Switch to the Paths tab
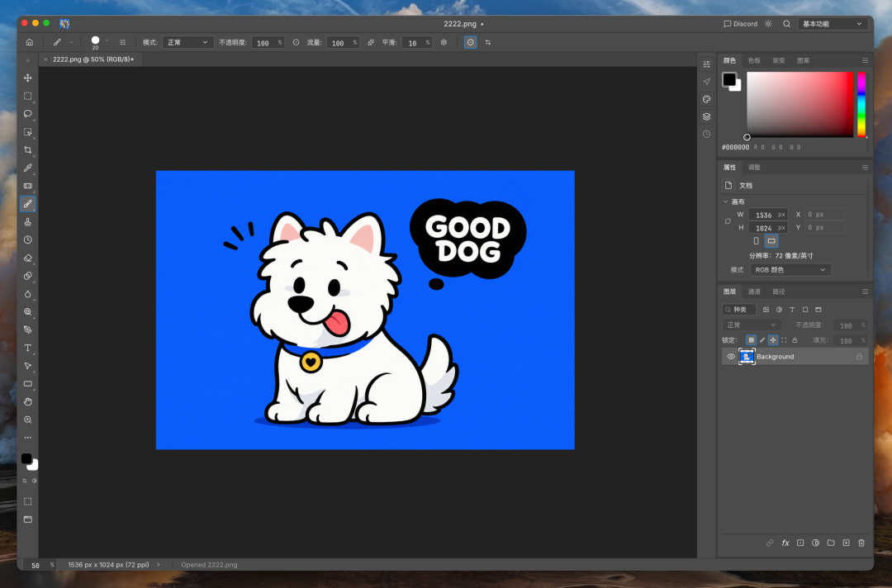892x588 pixels. (778, 292)
